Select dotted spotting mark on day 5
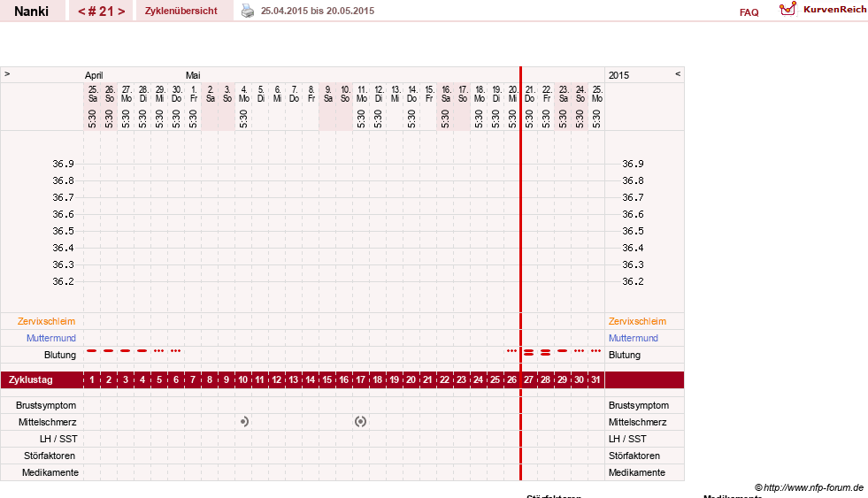 pyautogui.click(x=159, y=351)
